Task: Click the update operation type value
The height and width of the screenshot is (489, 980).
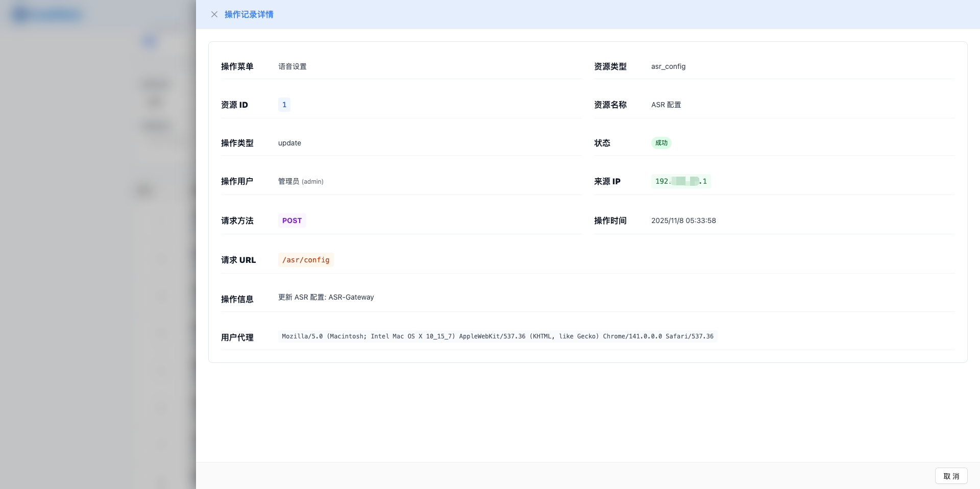Action: tap(289, 143)
